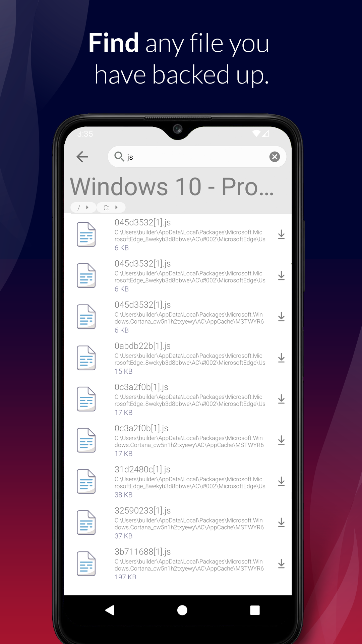Screen dimensions: 362x644
Task: Select the file icon for 32590233[1].js
Action: pyautogui.click(x=86, y=523)
